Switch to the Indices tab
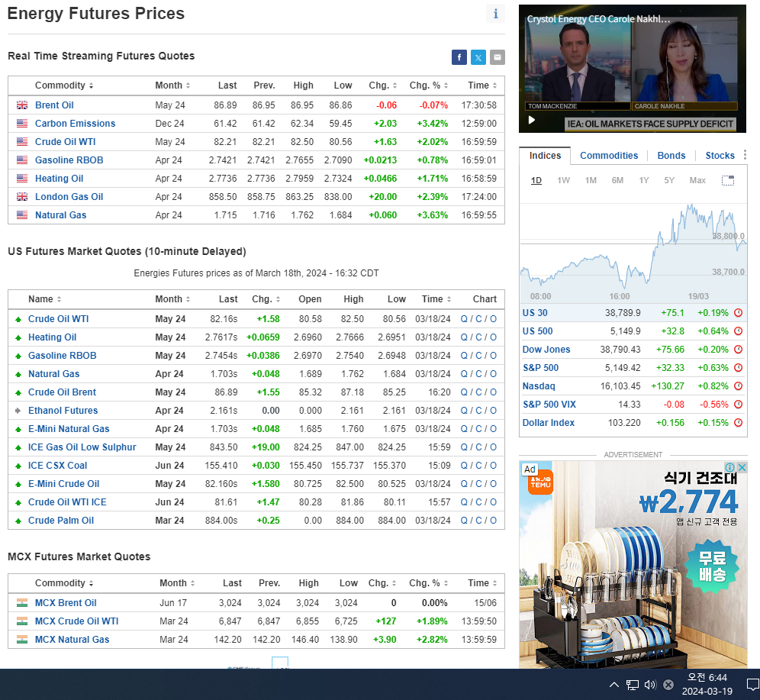Image resolution: width=760 pixels, height=700 pixels. click(x=545, y=156)
